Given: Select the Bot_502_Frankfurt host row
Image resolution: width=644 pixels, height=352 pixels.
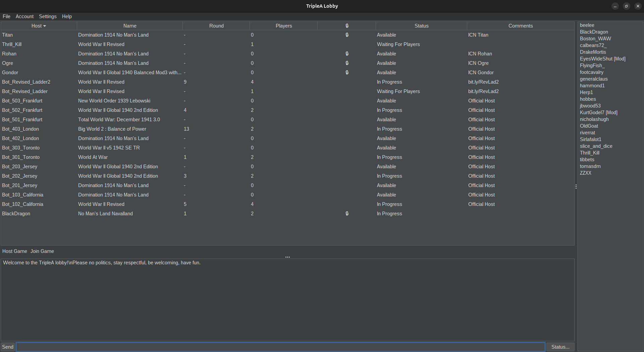Looking at the screenshot, I should pos(287,110).
